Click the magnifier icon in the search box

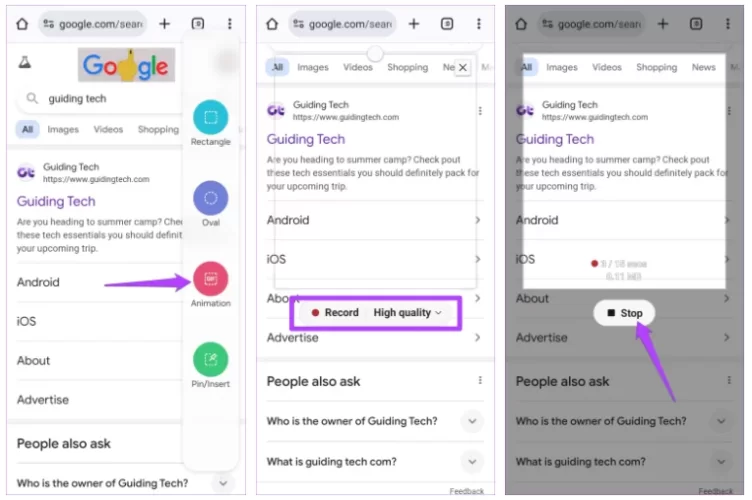(x=32, y=99)
